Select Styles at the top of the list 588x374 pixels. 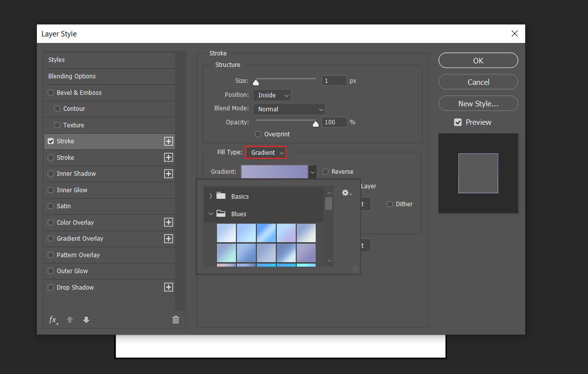[x=56, y=59]
